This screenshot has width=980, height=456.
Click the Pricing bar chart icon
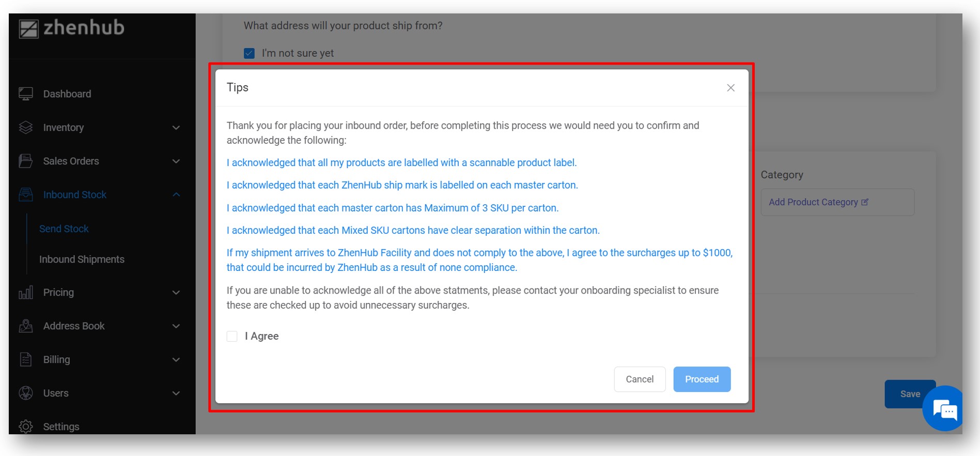point(26,292)
